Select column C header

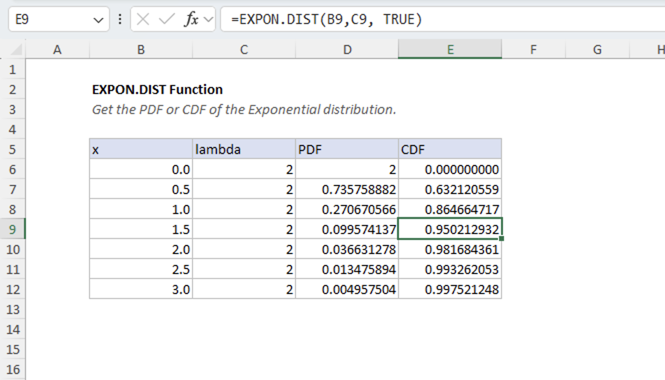click(x=244, y=50)
